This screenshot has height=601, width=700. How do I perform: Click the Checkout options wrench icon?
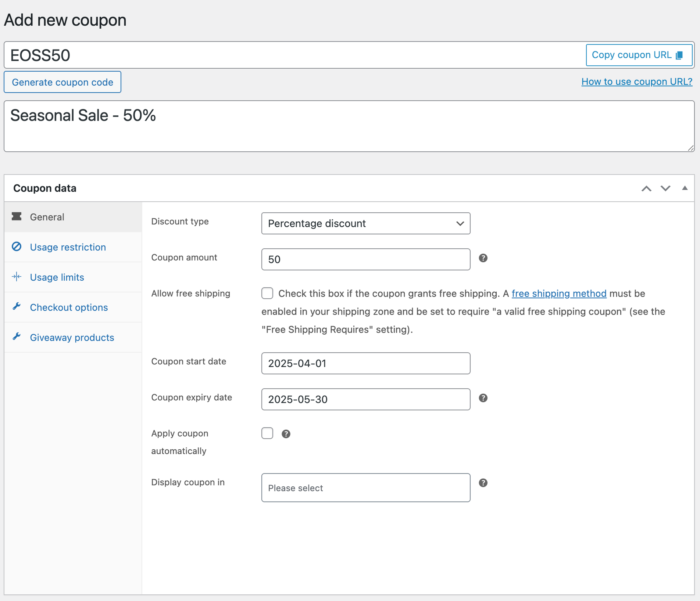(x=17, y=306)
